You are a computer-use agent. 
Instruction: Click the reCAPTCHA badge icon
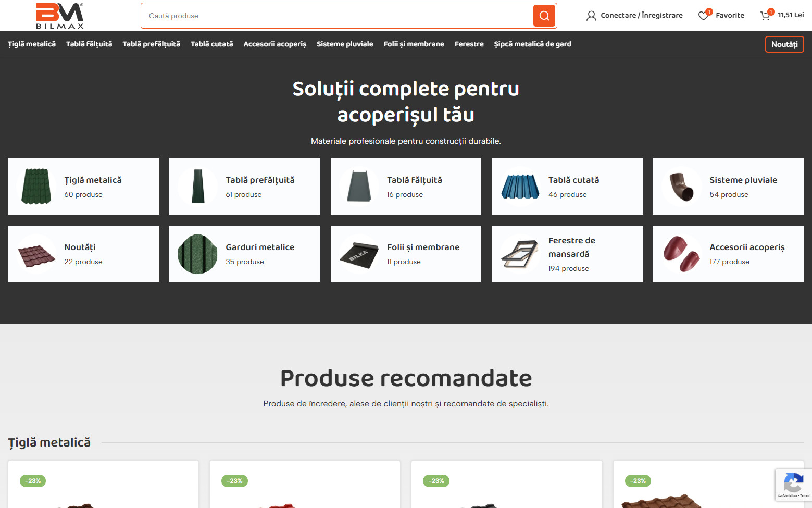pyautogui.click(x=793, y=484)
